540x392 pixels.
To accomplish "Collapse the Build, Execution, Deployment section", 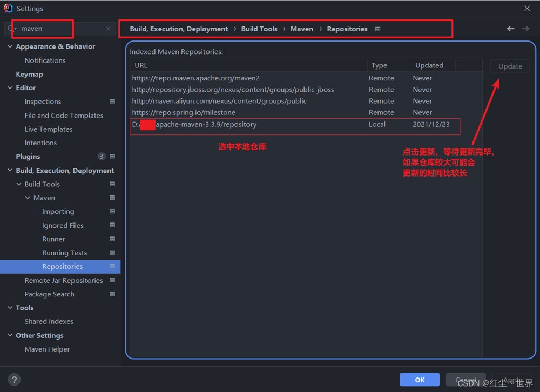I will coord(10,170).
